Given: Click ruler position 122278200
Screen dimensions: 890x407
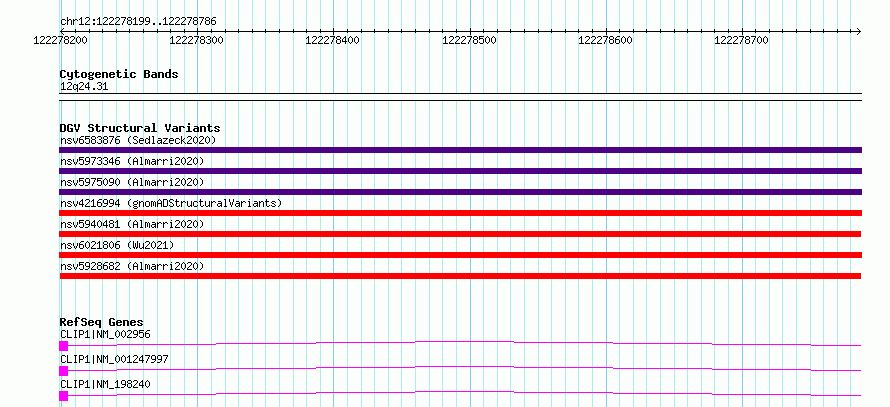Looking at the screenshot, I should pos(60,40).
